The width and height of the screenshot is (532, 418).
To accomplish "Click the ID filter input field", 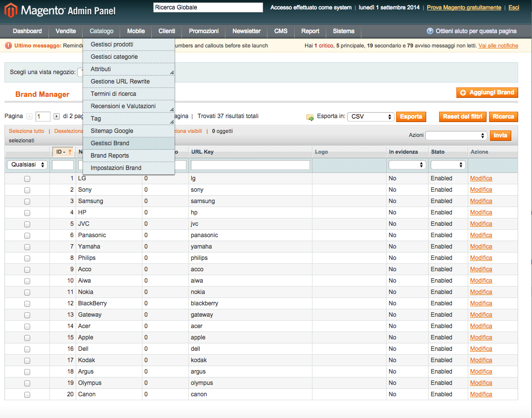I will [x=63, y=165].
